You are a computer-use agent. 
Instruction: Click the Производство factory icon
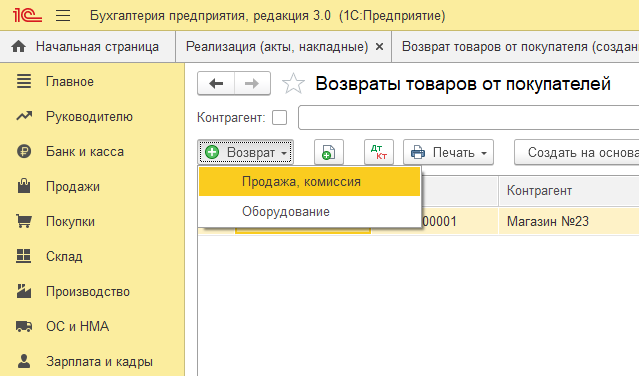coord(24,291)
